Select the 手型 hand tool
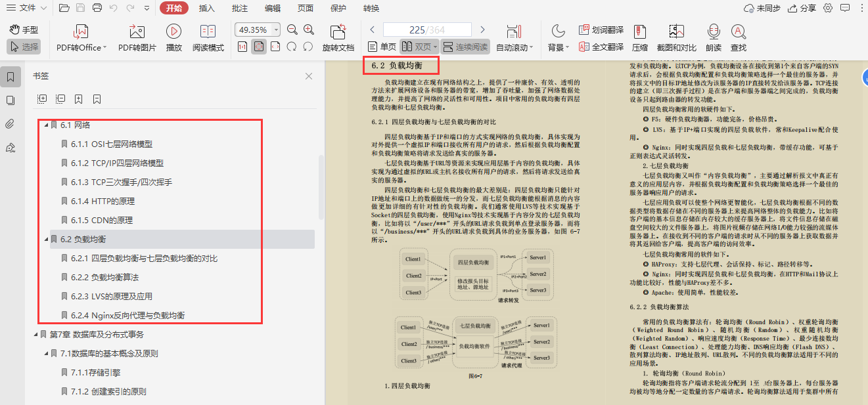Viewport: 868px width, 405px height. (24, 30)
